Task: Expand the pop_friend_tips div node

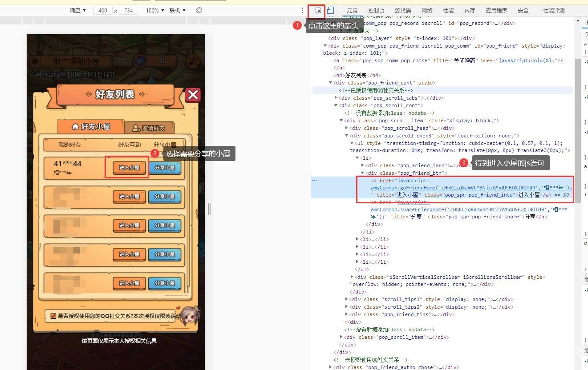Action: click(346, 314)
